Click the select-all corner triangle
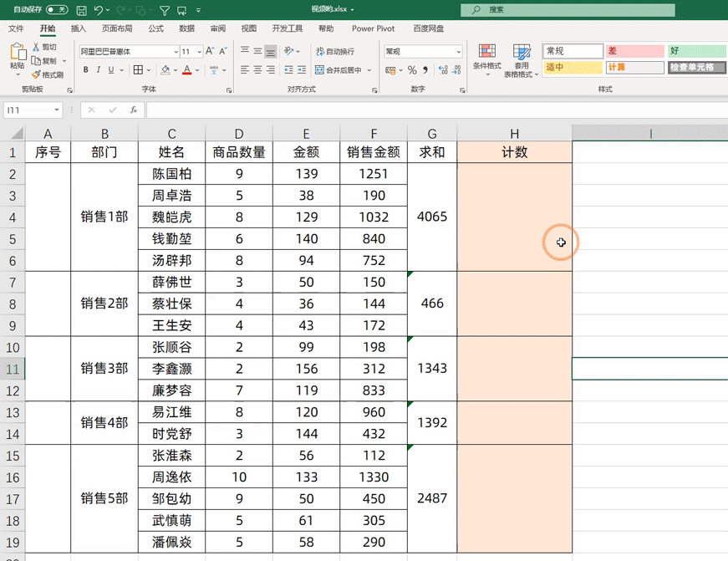Image resolution: width=728 pixels, height=561 pixels. [x=17, y=134]
